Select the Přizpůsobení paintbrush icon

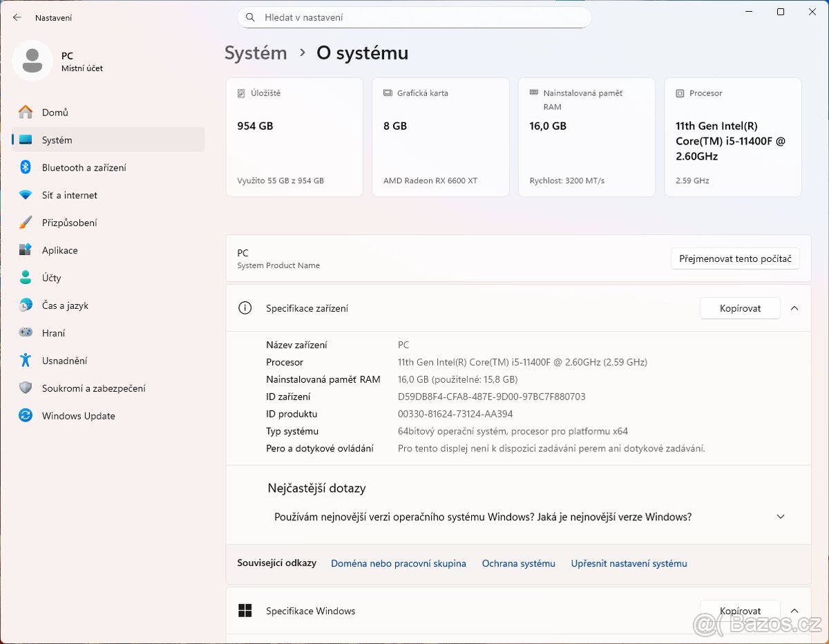pyautogui.click(x=26, y=222)
